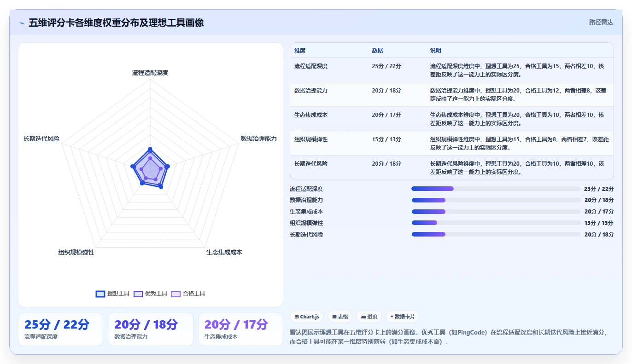Click the 长期迭代风险 progress bar
Image resolution: width=632 pixels, height=364 pixels.
pos(496,235)
